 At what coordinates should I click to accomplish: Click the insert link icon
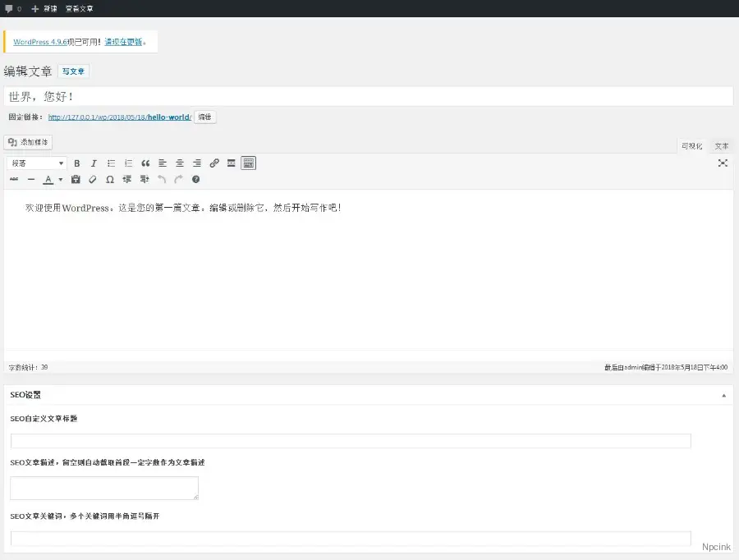(x=214, y=163)
